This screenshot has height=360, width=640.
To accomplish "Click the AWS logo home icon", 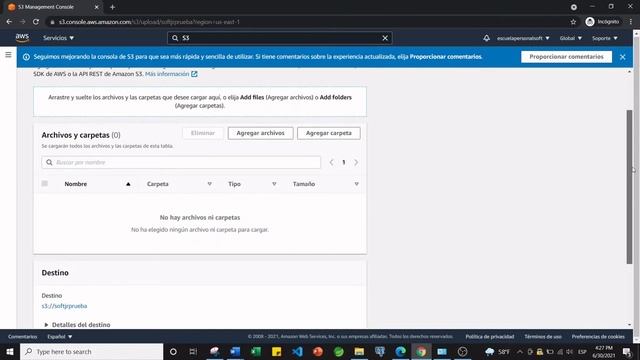I will coord(22,38).
